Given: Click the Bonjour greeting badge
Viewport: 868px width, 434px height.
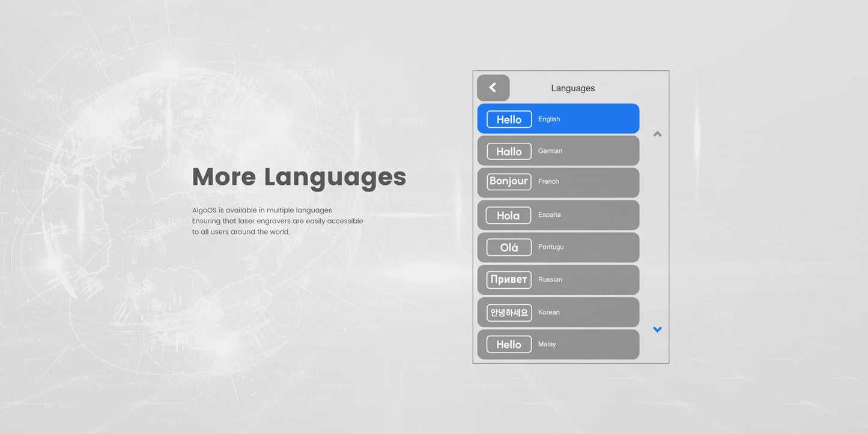Looking at the screenshot, I should pos(509,181).
